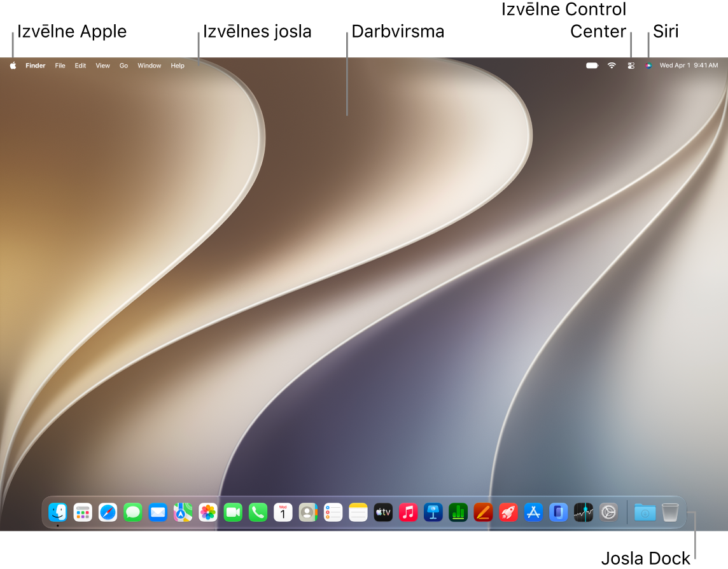Open the View menu
The height and width of the screenshot is (569, 728).
[102, 66]
